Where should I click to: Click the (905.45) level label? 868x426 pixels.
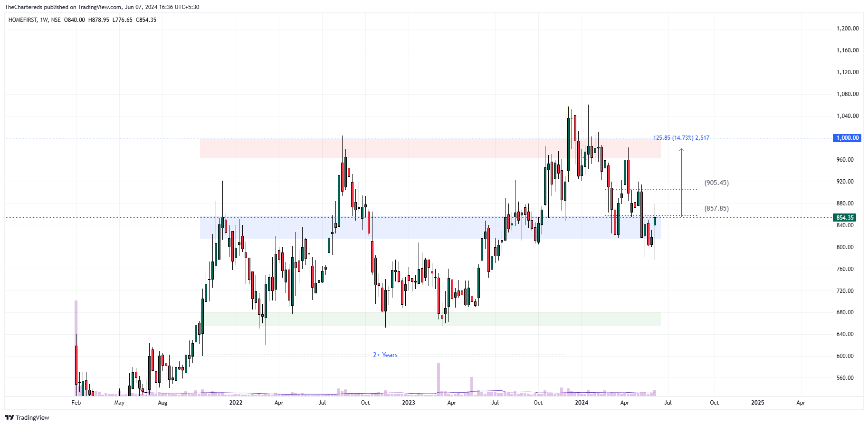716,183
